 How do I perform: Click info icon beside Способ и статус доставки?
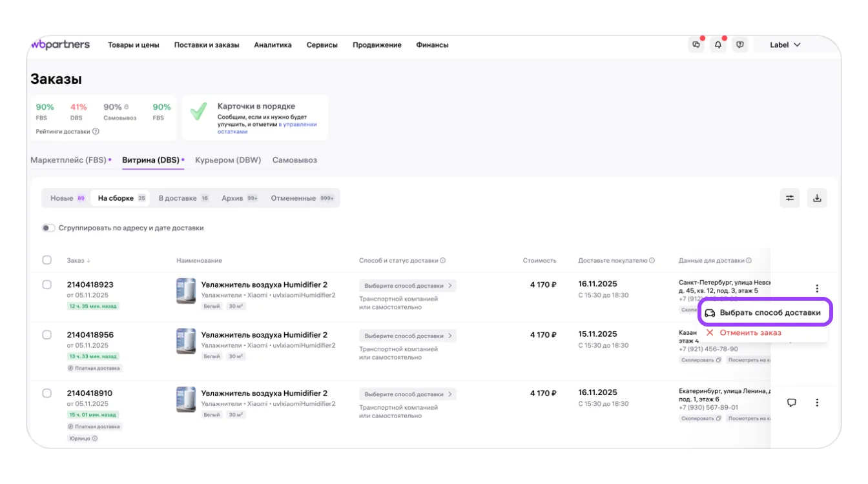pos(443,261)
